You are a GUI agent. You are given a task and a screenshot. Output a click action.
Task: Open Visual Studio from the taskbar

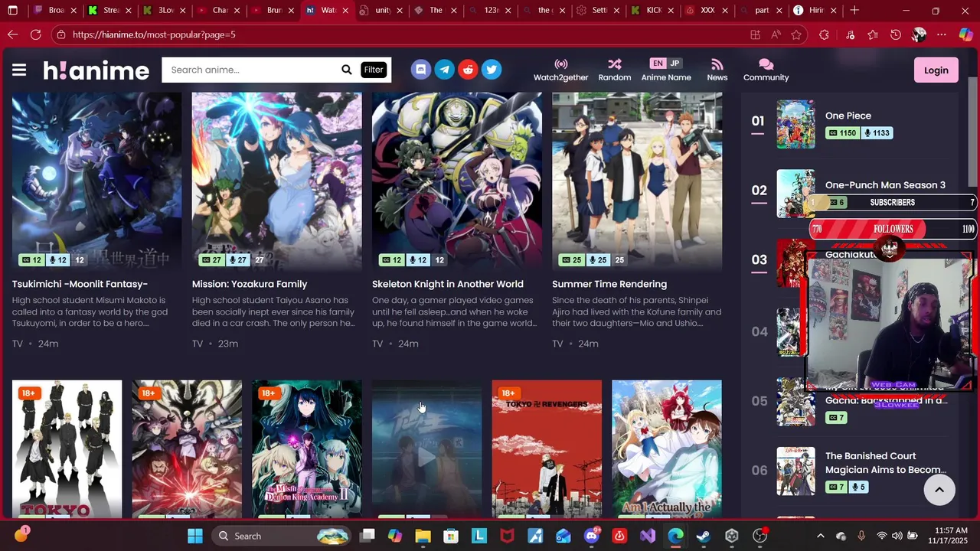click(648, 536)
